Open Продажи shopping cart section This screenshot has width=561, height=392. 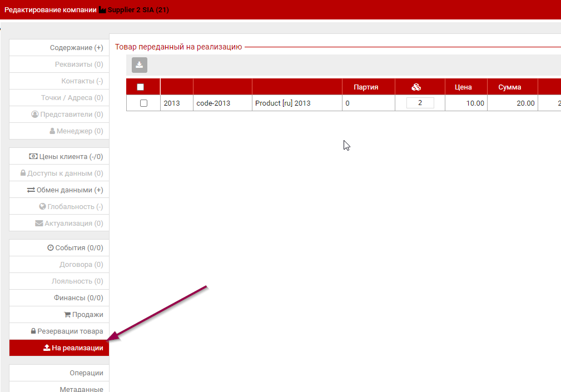pyautogui.click(x=83, y=315)
